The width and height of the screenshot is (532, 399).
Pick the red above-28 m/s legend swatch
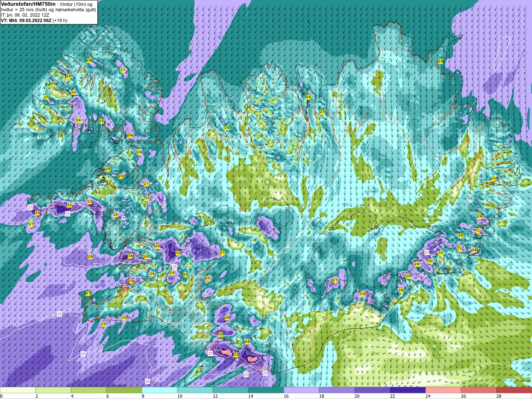click(x=514, y=390)
